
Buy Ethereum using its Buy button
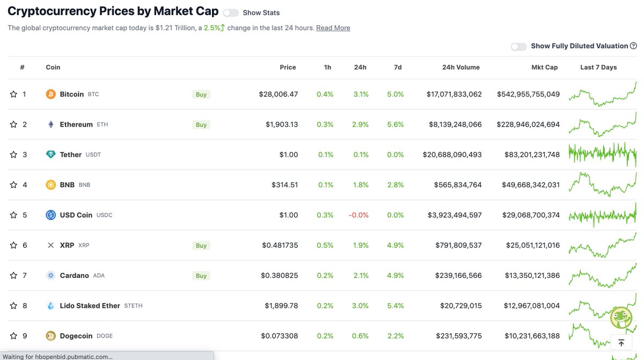(x=201, y=124)
